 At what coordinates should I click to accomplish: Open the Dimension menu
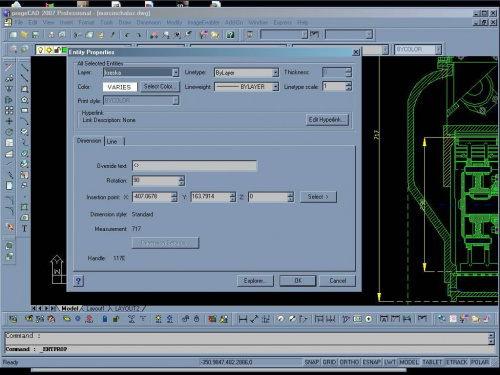(149, 22)
